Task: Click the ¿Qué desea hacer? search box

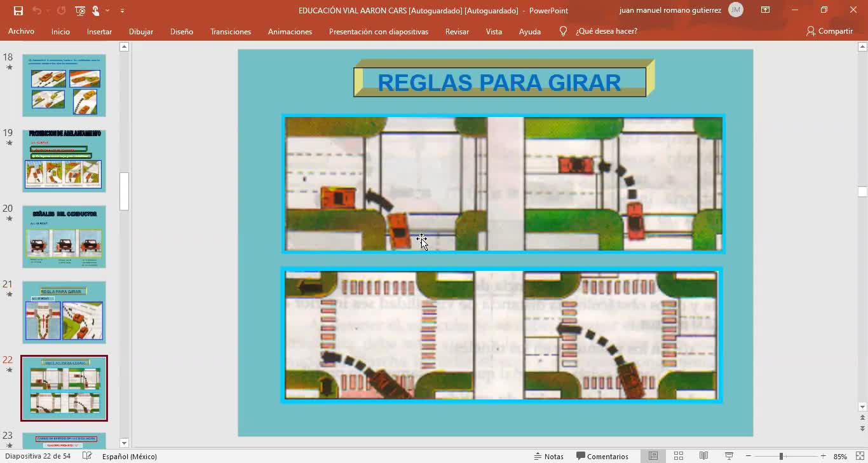Action: point(606,31)
